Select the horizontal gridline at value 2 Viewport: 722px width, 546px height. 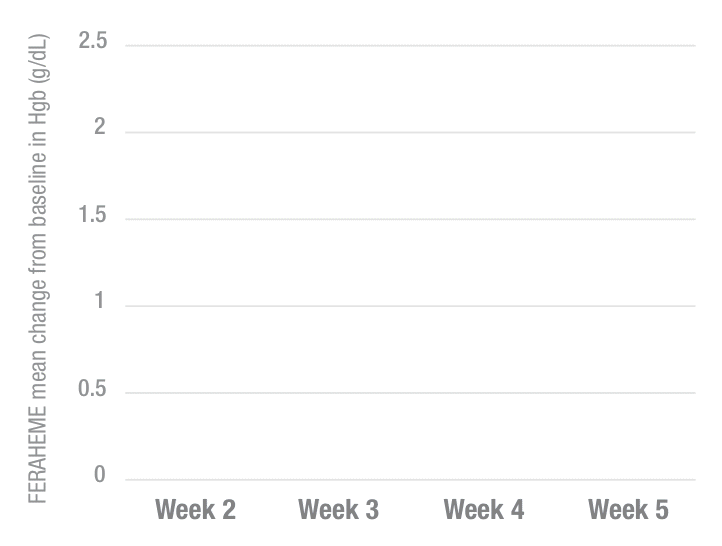pyautogui.click(x=410, y=132)
